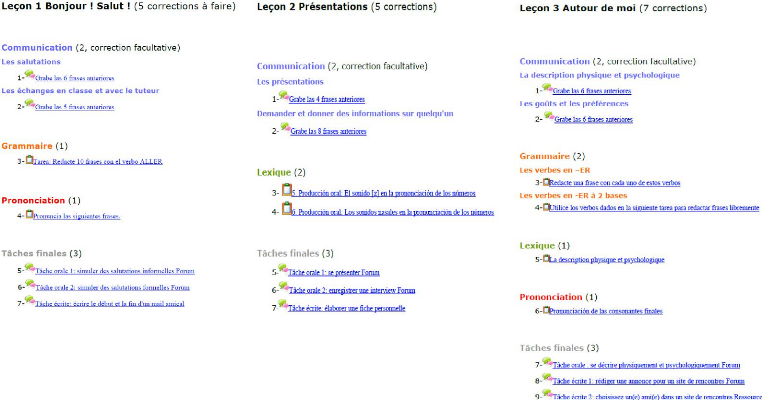Open Tâche orale 2: simuler des salutations formelles
The height and width of the screenshot is (400, 762).
point(112,288)
